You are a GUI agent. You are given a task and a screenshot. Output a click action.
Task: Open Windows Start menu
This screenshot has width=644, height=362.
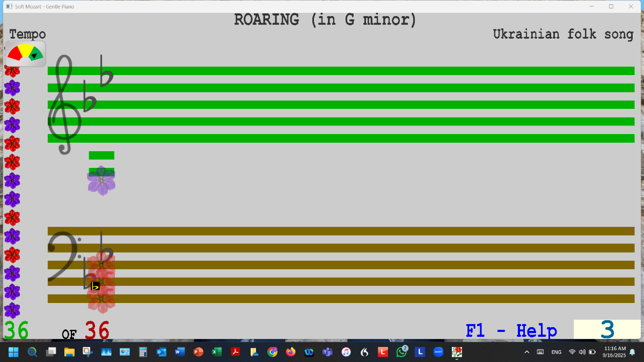point(13,352)
